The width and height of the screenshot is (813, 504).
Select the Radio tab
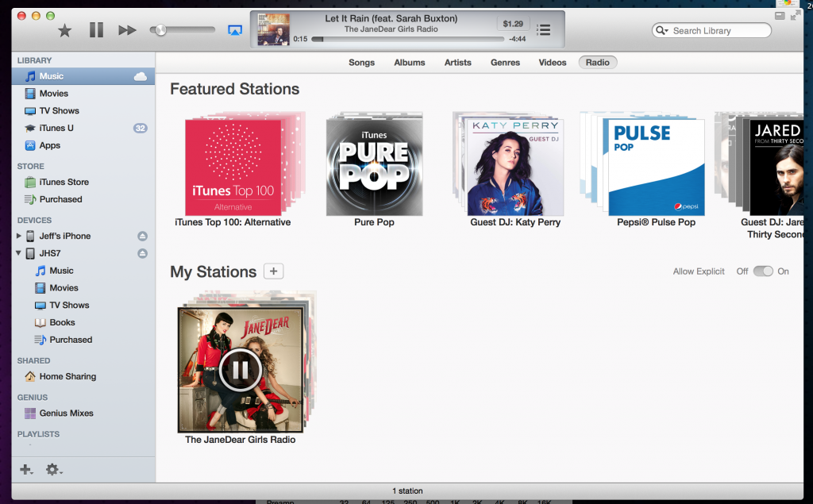(597, 62)
